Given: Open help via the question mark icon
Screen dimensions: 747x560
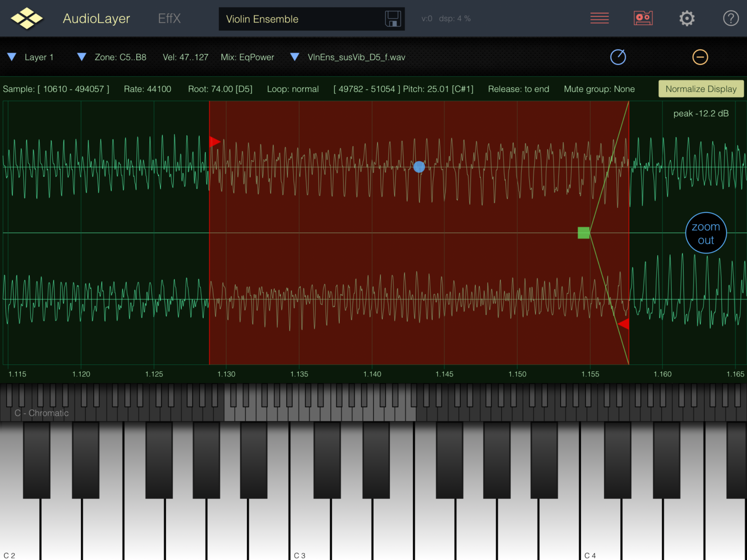Looking at the screenshot, I should coord(730,18).
